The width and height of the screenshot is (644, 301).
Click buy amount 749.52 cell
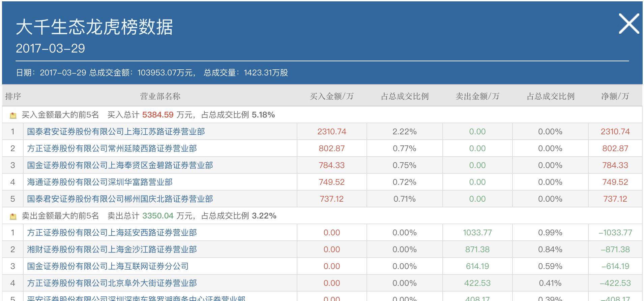(x=332, y=182)
